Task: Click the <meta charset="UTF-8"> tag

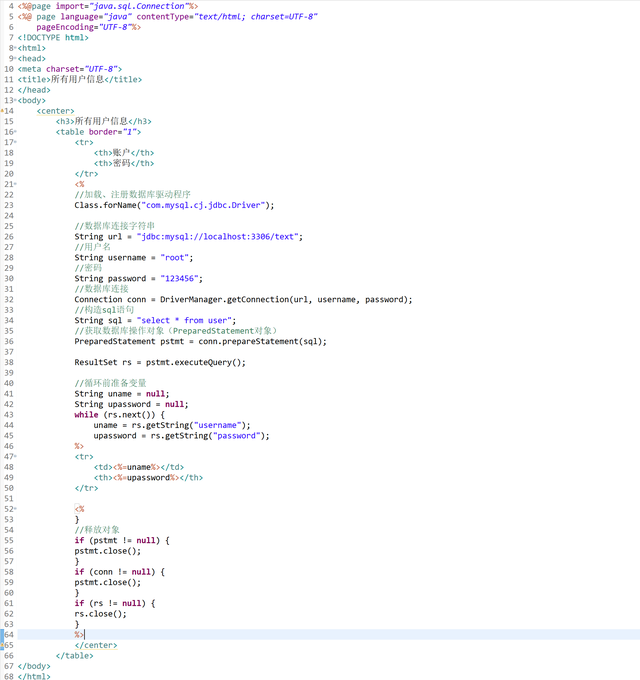Action: tap(70, 69)
